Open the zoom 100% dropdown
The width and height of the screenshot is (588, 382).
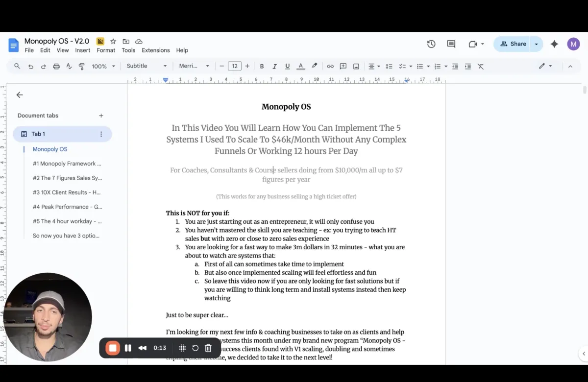click(103, 66)
